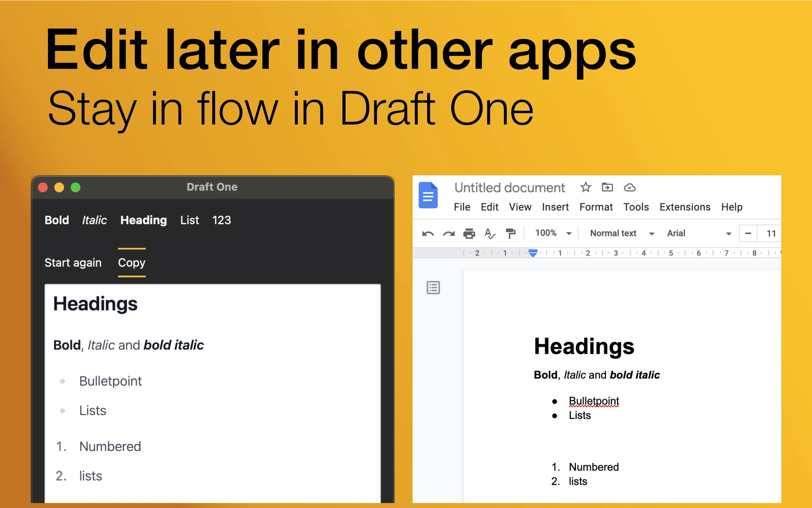Show the document outline icon
This screenshot has width=812, height=508.
click(x=433, y=288)
